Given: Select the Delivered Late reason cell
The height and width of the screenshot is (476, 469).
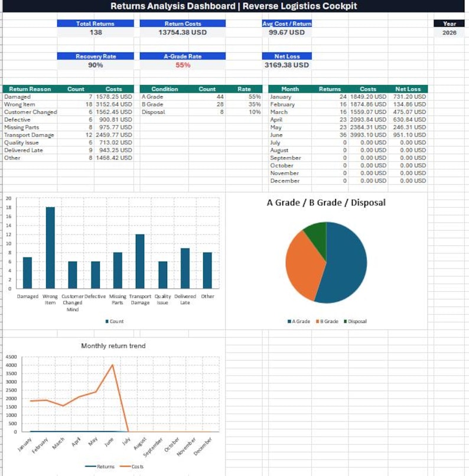Looking at the screenshot, I should [x=30, y=150].
